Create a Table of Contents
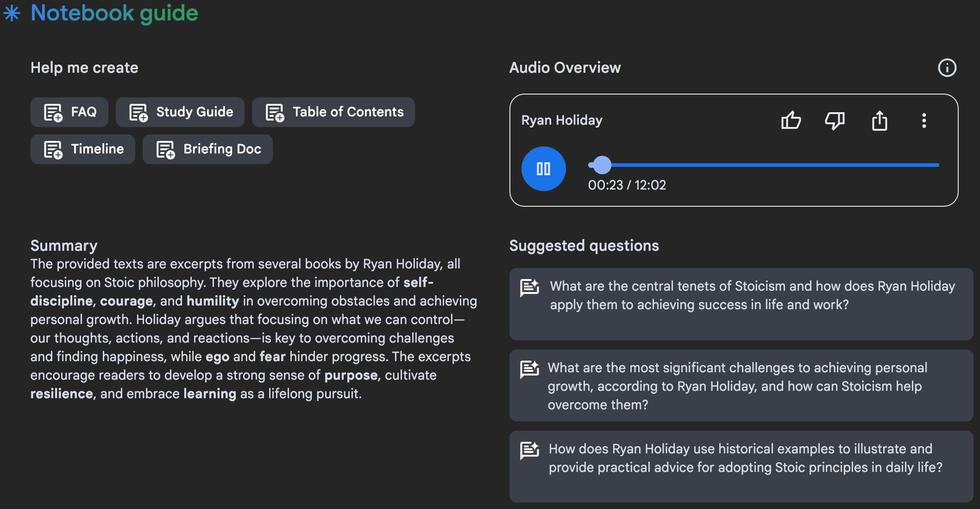Screen dimensions: 980x509 tap(333, 112)
